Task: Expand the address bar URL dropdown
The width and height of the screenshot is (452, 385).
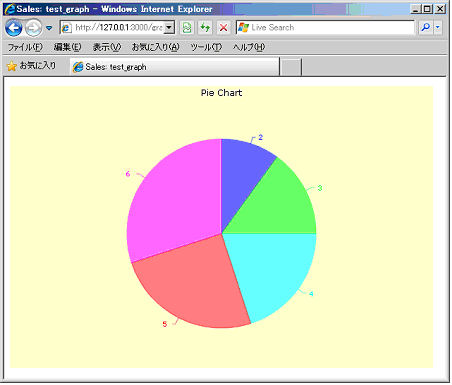Action: point(169,27)
